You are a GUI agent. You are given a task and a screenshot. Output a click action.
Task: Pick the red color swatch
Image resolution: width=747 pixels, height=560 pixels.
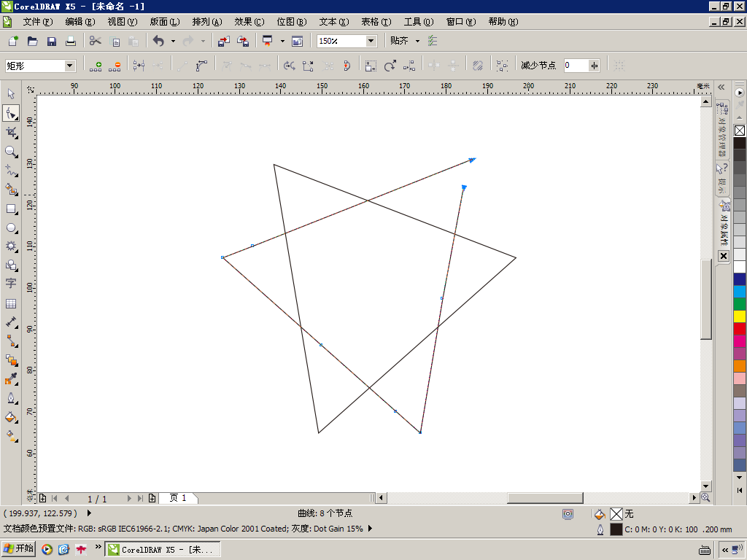click(x=740, y=329)
